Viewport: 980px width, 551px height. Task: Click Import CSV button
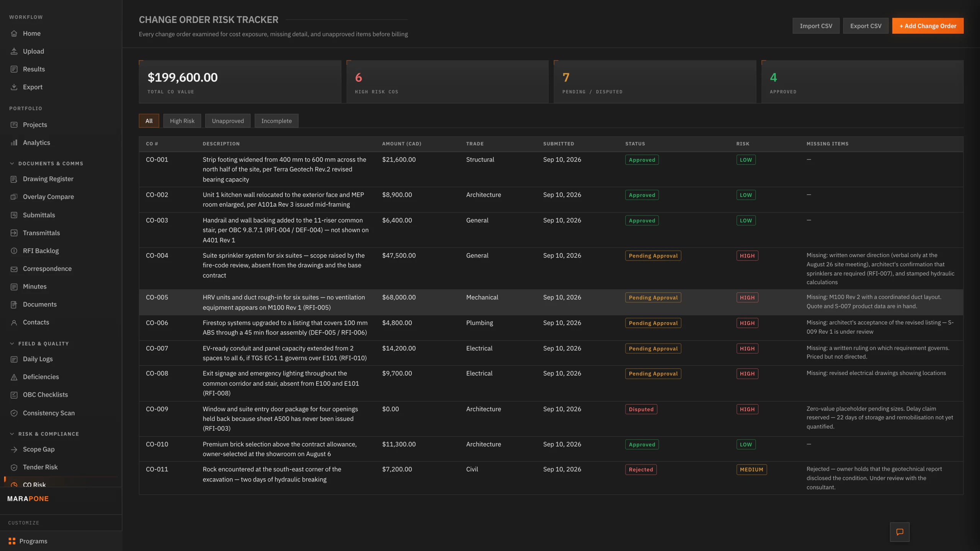(816, 26)
